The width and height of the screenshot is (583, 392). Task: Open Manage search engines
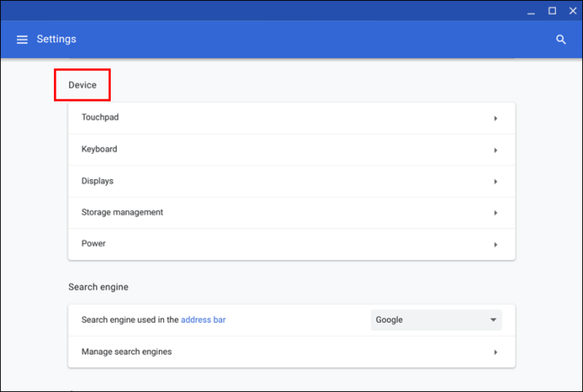point(291,351)
